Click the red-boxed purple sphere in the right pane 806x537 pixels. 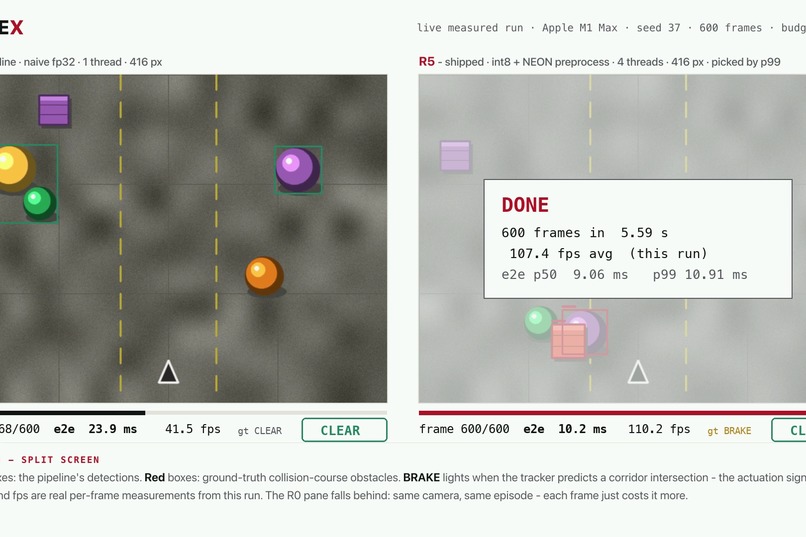585,331
